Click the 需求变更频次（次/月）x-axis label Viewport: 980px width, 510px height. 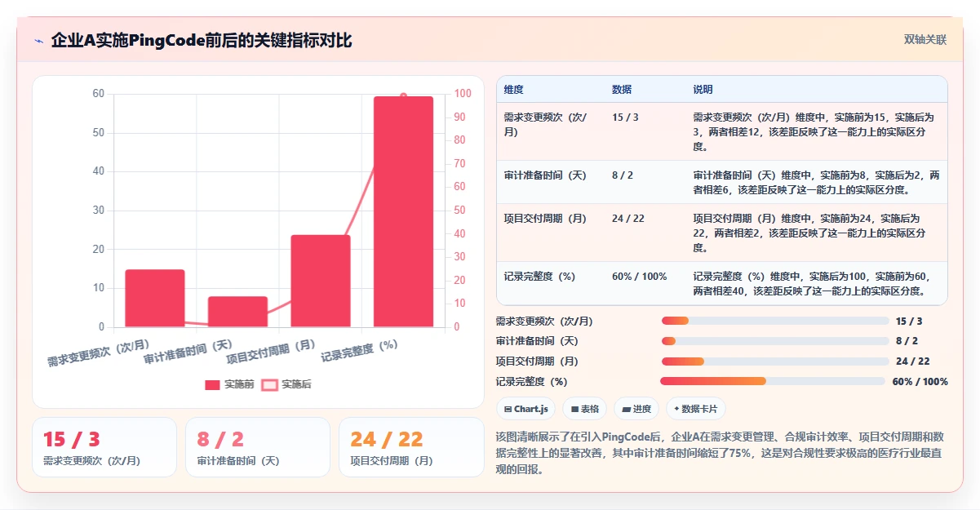[x=99, y=354]
